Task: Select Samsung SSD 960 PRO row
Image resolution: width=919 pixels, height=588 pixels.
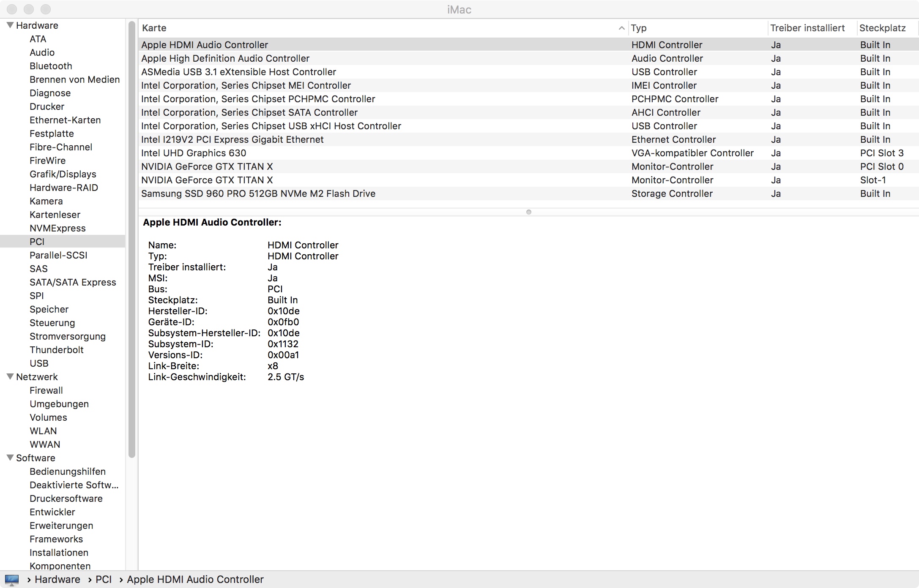Action: pyautogui.click(x=258, y=193)
